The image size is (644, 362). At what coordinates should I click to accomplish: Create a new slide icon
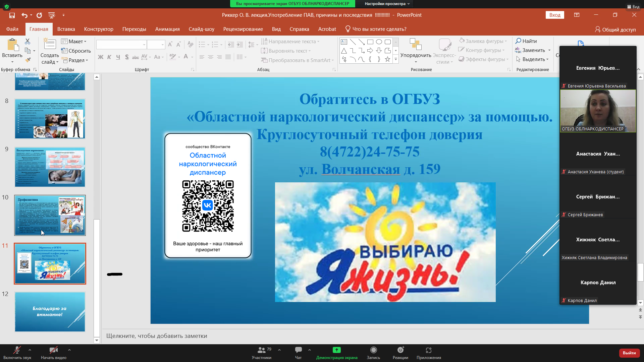50,44
